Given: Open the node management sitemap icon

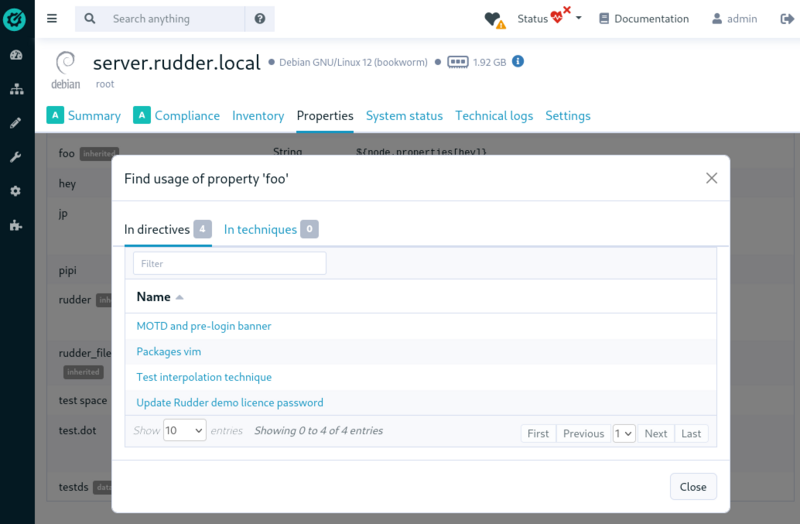Looking at the screenshot, I should click(x=16, y=89).
